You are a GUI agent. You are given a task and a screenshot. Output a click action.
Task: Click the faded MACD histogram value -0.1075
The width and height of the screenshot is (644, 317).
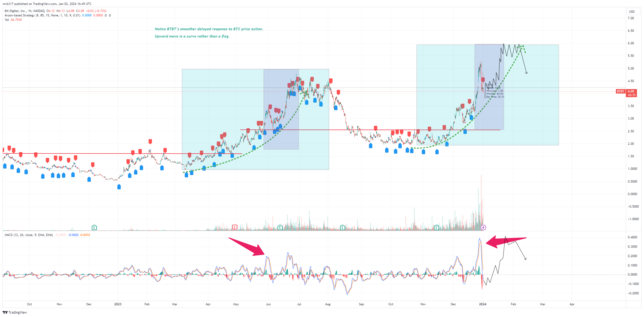point(61,235)
